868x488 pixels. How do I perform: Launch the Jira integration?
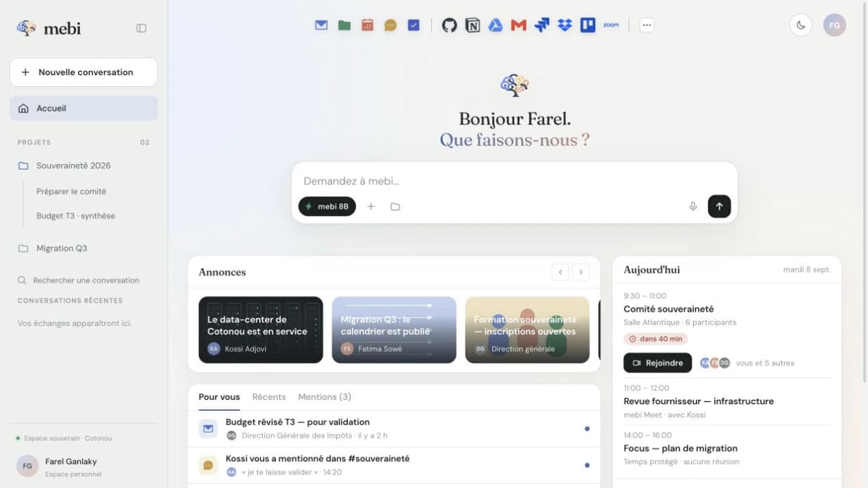coord(542,25)
